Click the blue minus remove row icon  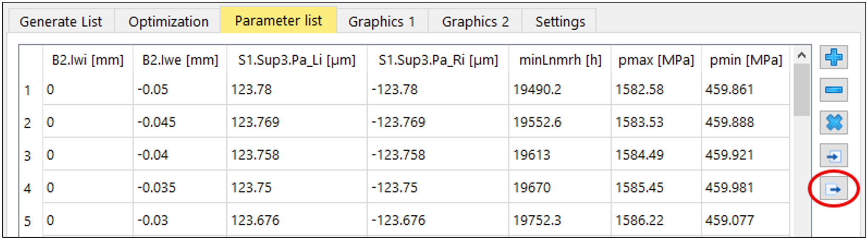pyautogui.click(x=833, y=90)
